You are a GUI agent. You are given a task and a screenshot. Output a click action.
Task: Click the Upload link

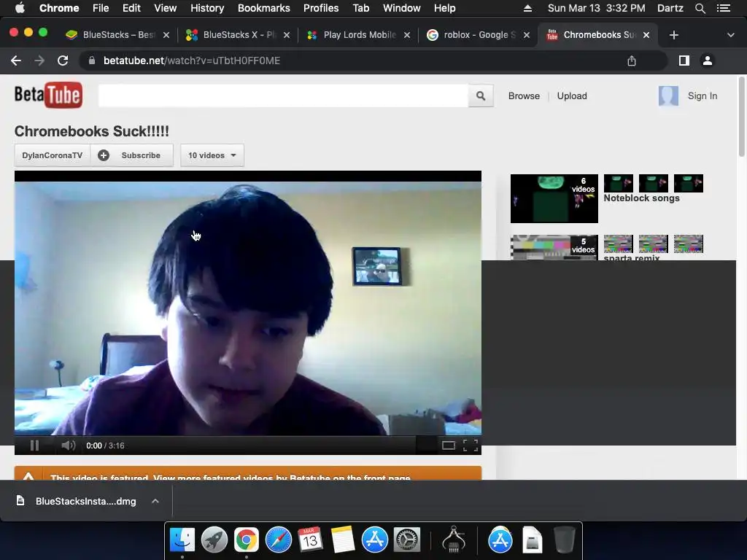(572, 96)
